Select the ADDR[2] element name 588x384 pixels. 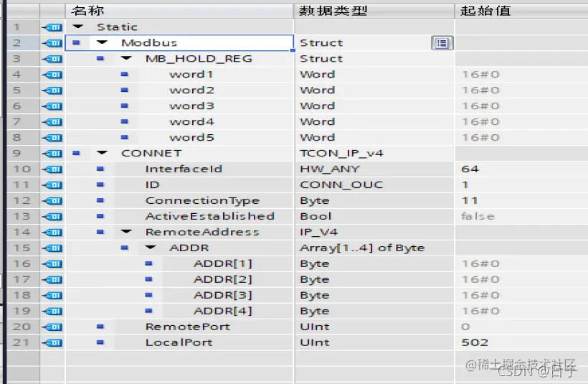pos(223,280)
